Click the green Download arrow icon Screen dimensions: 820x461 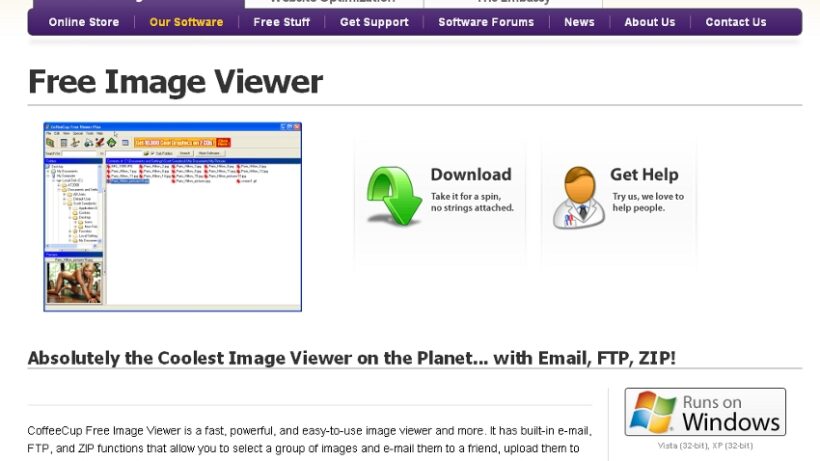(394, 195)
